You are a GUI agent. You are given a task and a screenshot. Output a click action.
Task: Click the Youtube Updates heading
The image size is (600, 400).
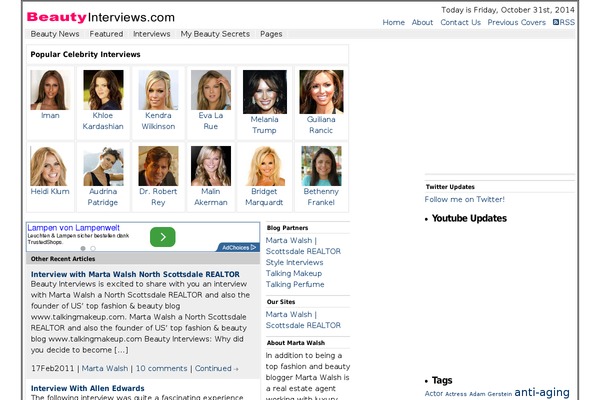pyautogui.click(x=469, y=219)
